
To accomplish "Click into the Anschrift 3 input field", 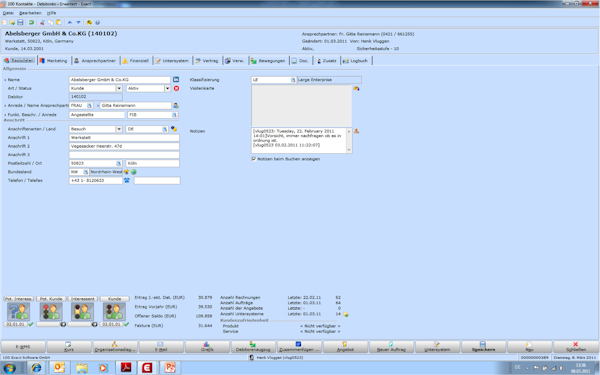I will pyautogui.click(x=124, y=155).
